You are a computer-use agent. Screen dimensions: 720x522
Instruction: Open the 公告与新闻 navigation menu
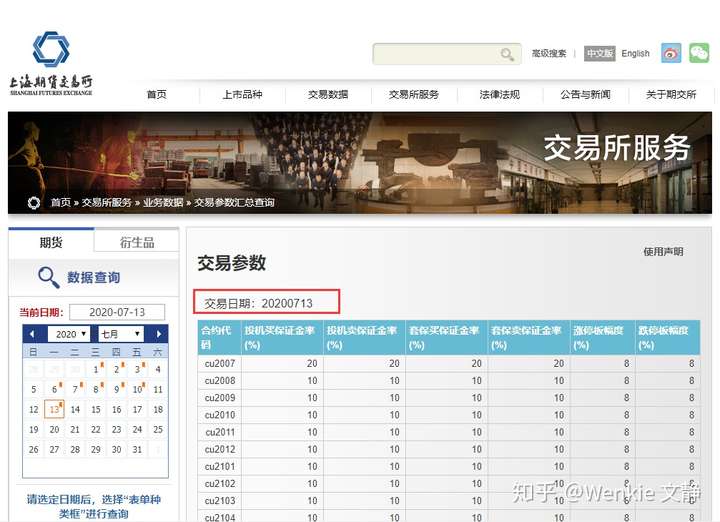[585, 95]
